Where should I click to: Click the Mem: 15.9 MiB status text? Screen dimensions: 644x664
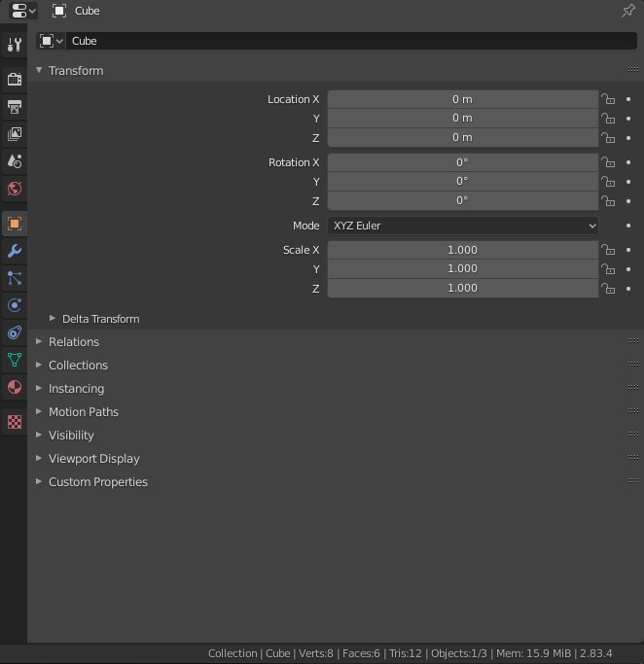coord(533,653)
